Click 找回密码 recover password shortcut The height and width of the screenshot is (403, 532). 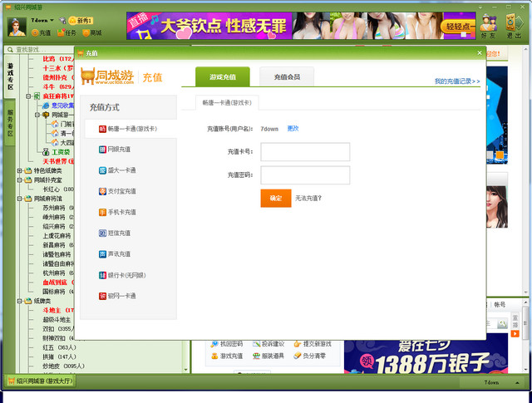coord(227,344)
